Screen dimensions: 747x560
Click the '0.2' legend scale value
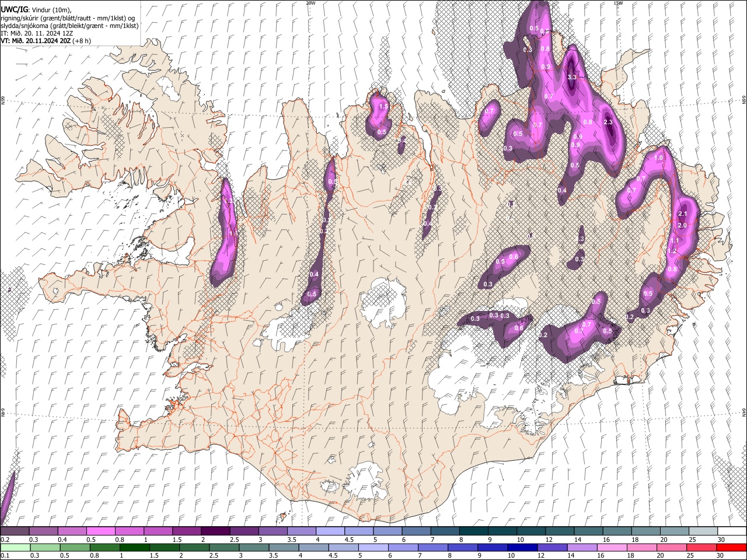(x=5, y=540)
